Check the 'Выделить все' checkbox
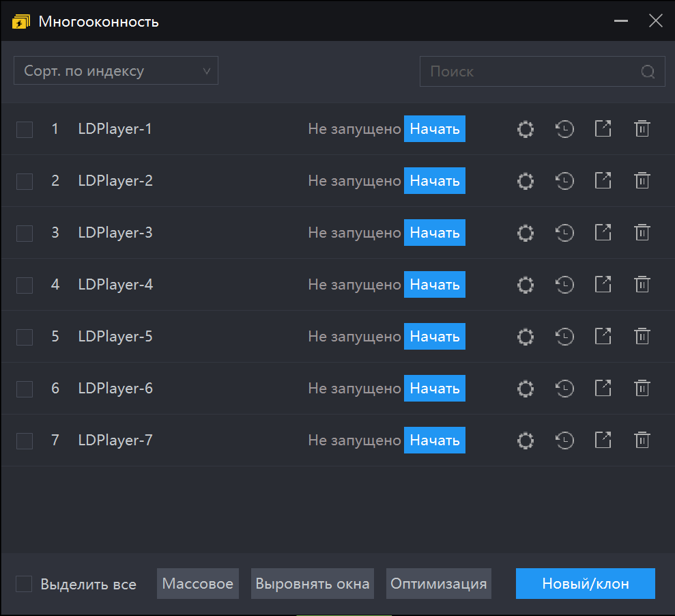675x616 pixels. [24, 584]
